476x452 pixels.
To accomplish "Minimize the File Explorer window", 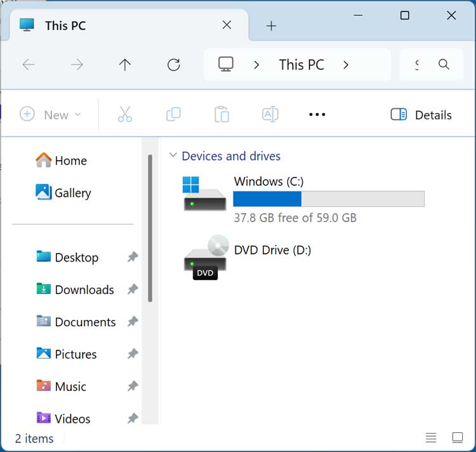I will pos(358,15).
